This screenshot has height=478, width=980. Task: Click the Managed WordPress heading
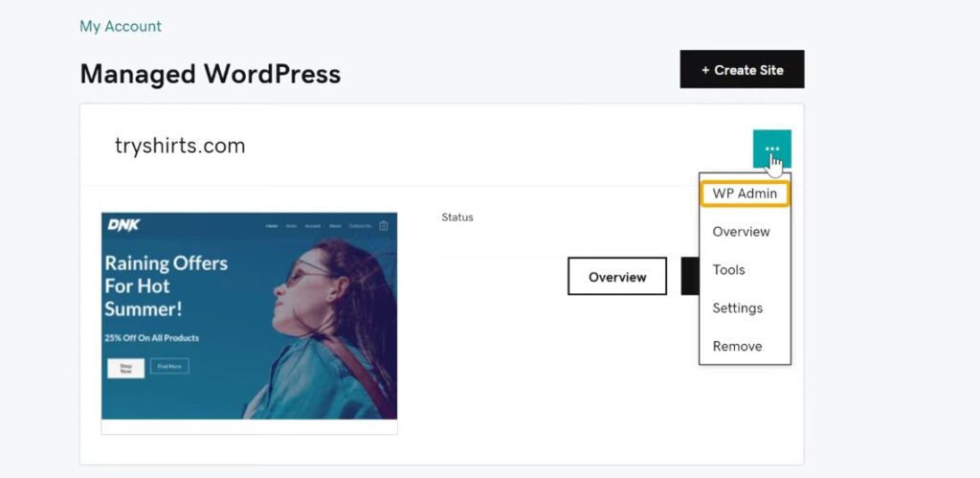tap(210, 74)
